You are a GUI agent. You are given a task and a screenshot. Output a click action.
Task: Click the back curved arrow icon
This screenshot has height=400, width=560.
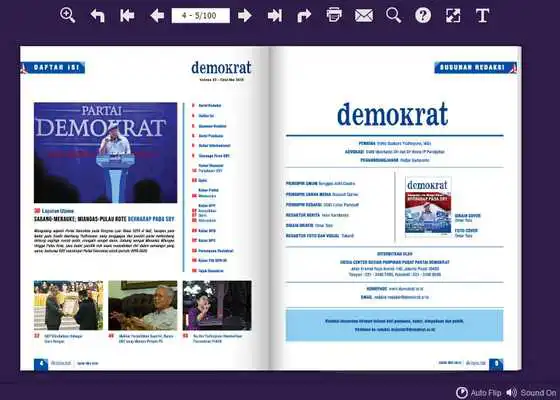pyautogui.click(x=98, y=16)
